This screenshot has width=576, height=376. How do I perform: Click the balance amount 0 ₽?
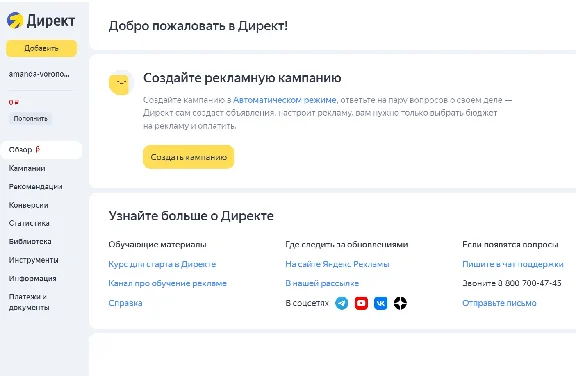tap(14, 102)
